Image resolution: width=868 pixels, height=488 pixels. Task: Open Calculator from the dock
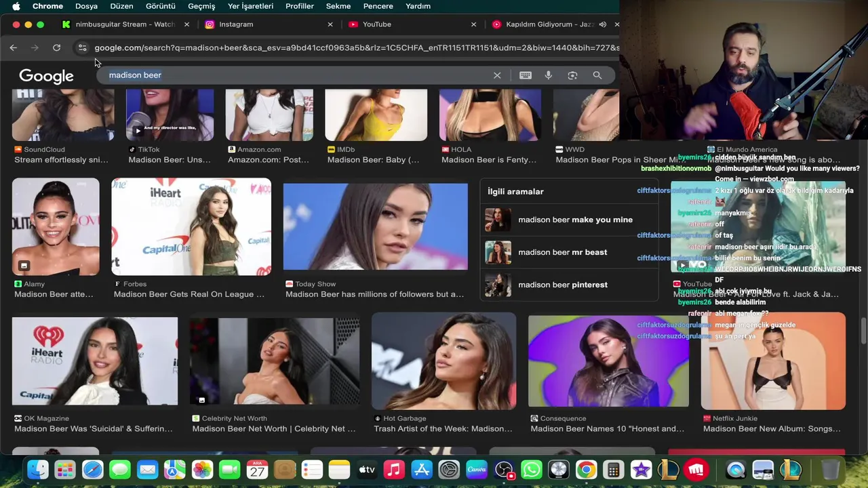[614, 470]
